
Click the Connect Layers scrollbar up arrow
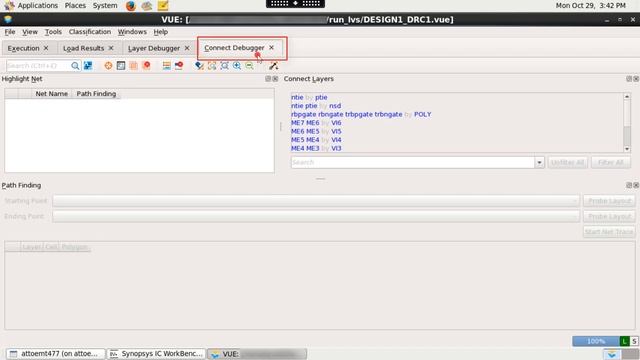[x=627, y=97]
